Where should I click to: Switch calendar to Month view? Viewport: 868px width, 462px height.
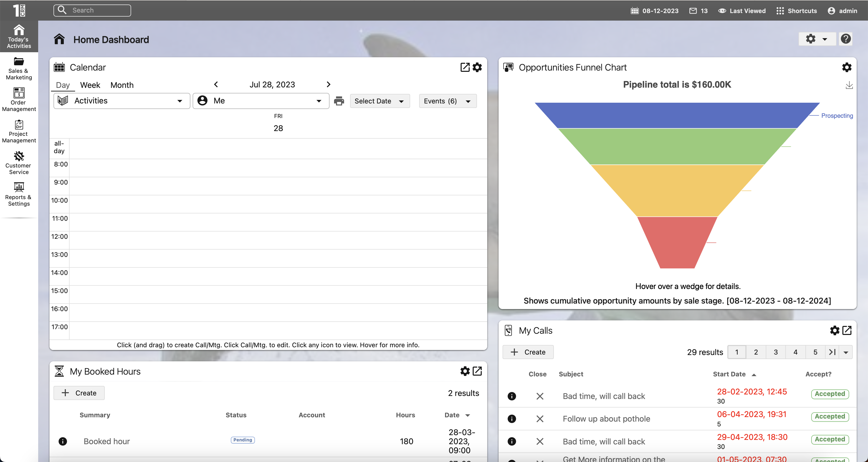[122, 85]
